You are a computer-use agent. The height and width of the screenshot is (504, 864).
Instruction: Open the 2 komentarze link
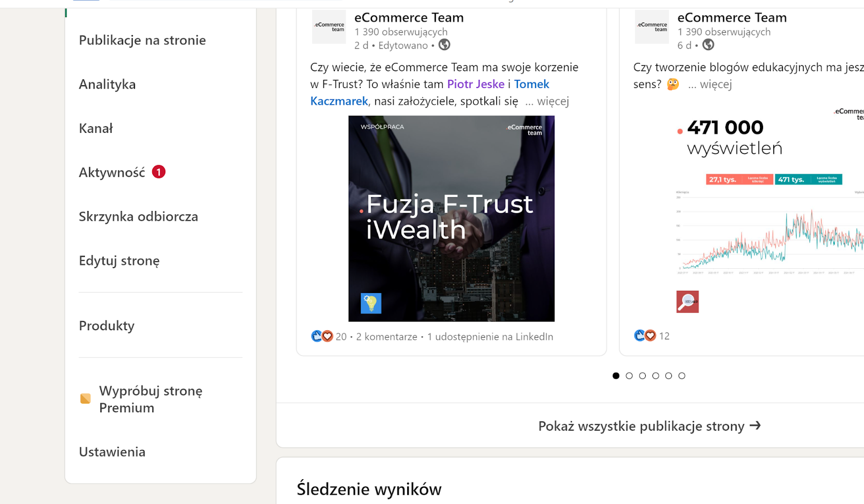(x=387, y=337)
